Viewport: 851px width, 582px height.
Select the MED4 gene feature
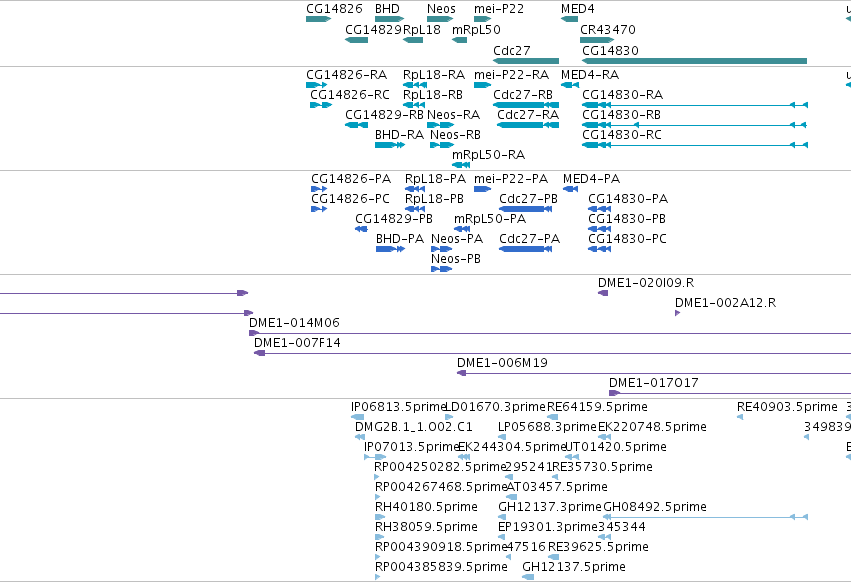569,19
